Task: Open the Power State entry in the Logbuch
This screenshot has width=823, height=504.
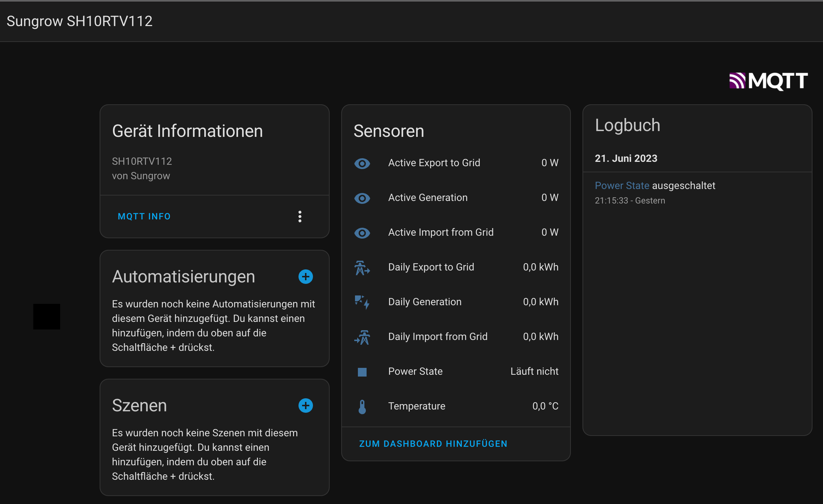Action: click(622, 185)
